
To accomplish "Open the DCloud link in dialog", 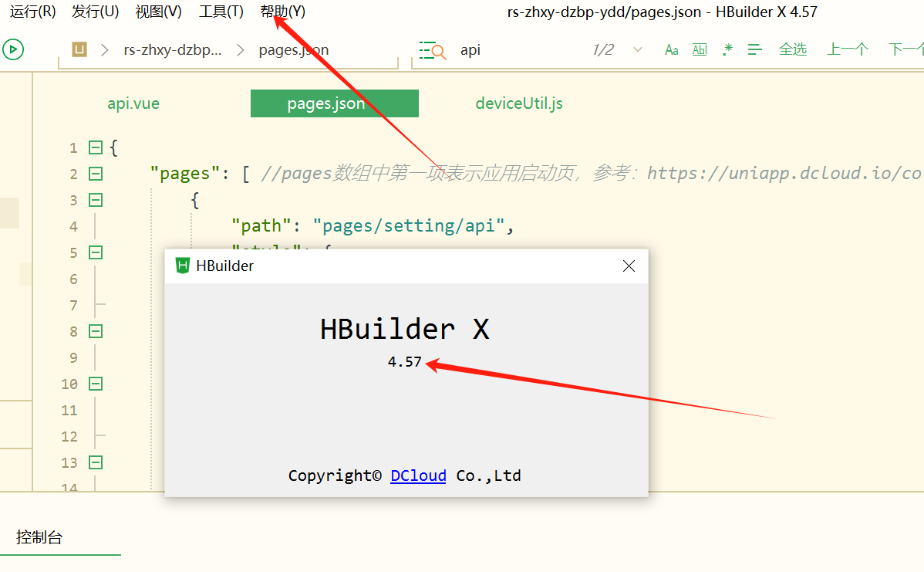I will coord(418,476).
